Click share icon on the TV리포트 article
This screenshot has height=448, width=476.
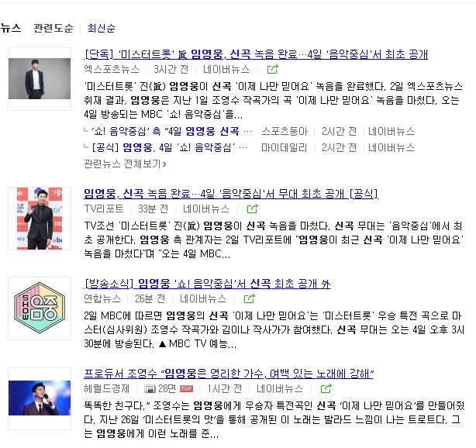[252, 208]
